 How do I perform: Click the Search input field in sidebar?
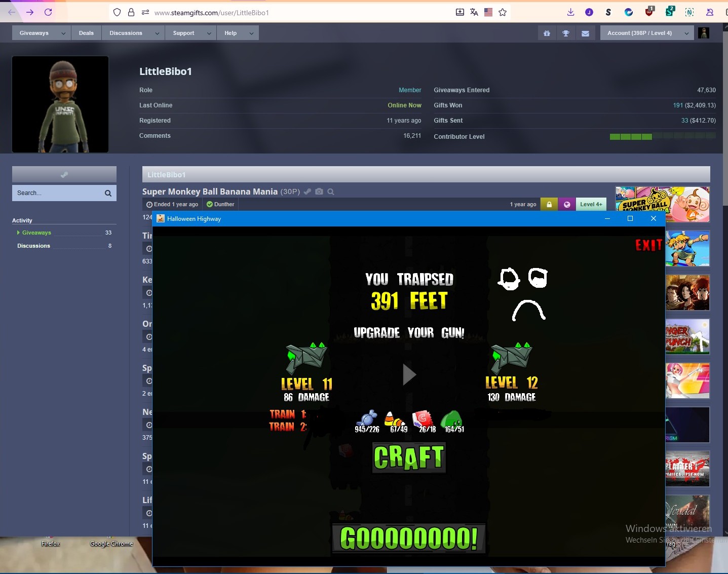[58, 193]
